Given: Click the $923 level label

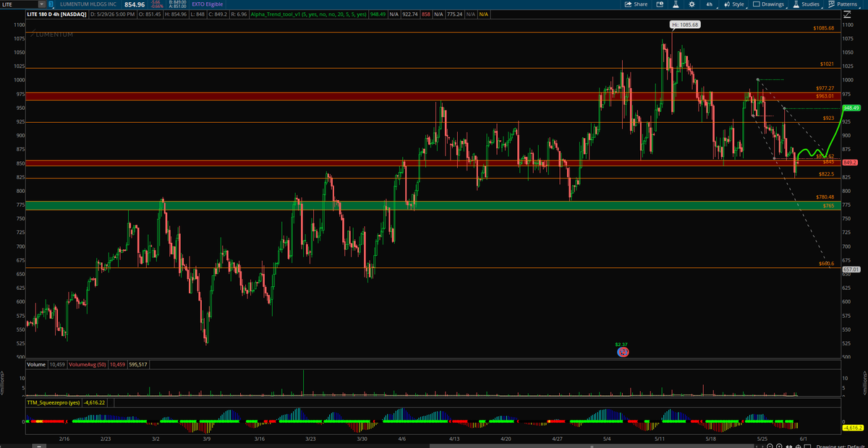Looking at the screenshot, I should tap(829, 118).
